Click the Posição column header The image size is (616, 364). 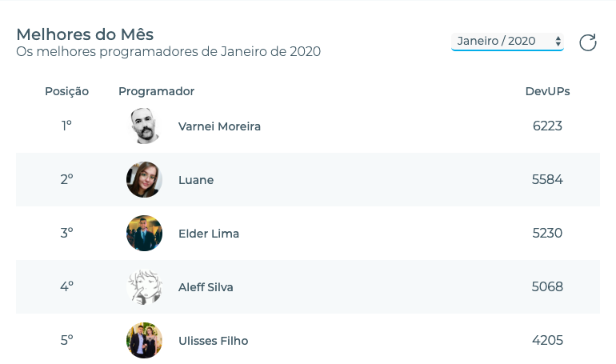coord(66,91)
